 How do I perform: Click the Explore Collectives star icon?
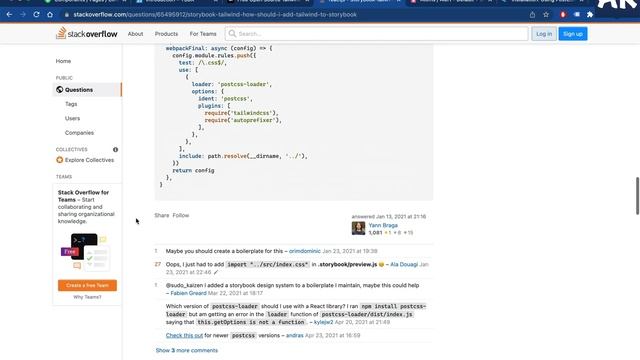[60, 160]
